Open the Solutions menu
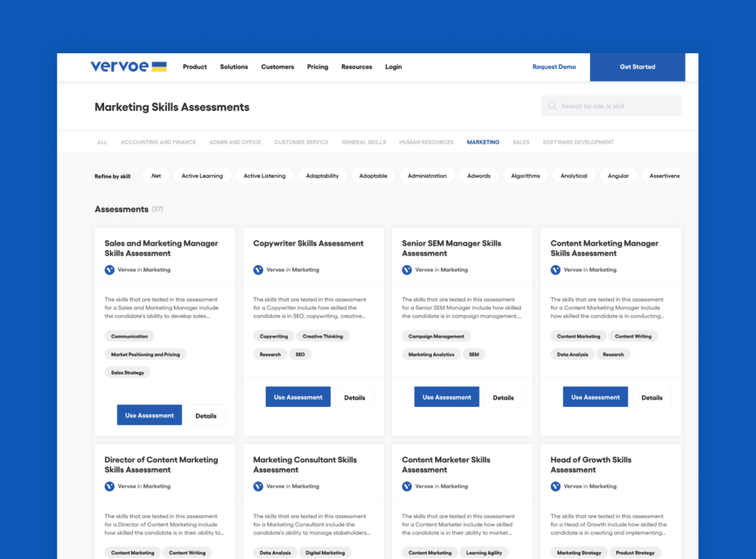Image resolution: width=756 pixels, height=559 pixels. (234, 66)
